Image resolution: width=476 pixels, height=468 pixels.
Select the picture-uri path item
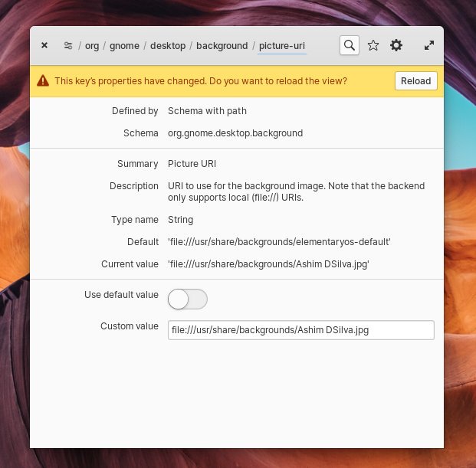[x=282, y=46]
